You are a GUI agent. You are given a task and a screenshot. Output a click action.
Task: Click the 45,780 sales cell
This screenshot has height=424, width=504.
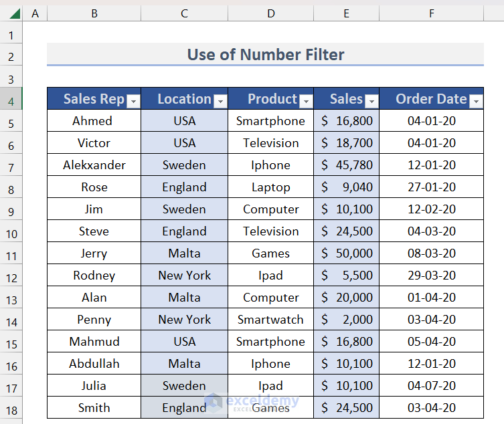point(346,165)
